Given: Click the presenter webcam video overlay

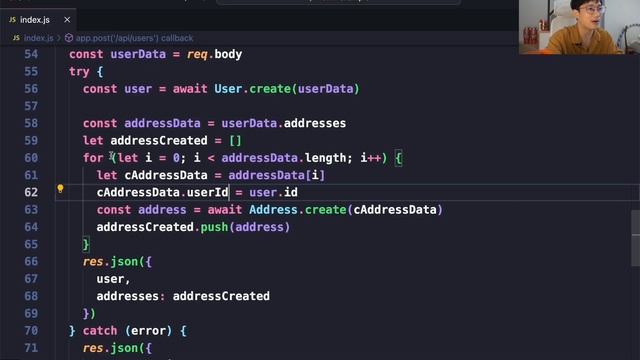Looking at the screenshot, I should (x=579, y=27).
